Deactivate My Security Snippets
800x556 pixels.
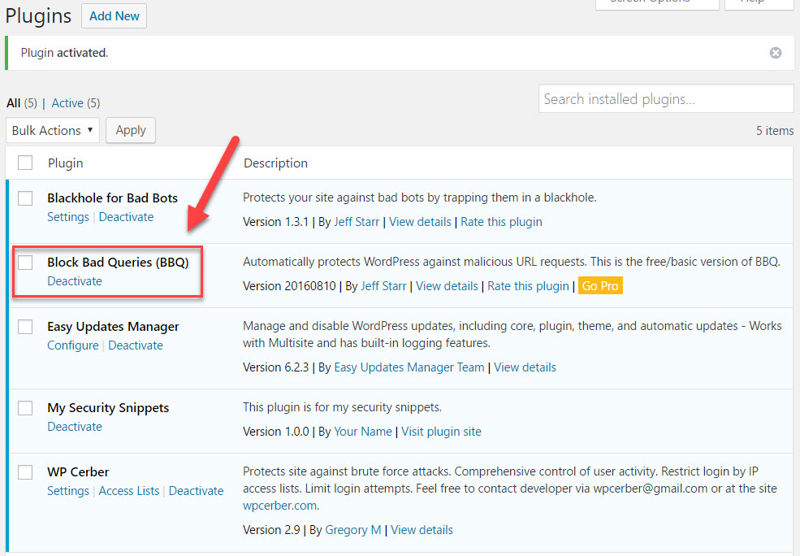[74, 426]
